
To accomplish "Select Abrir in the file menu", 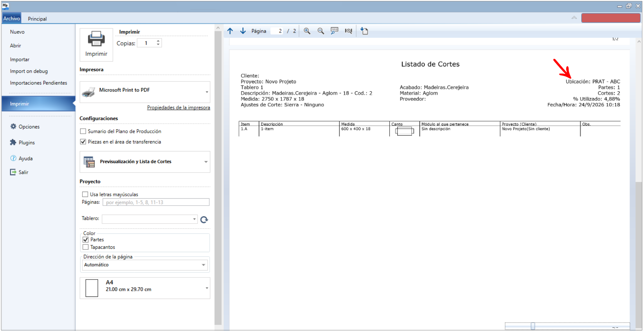I will click(15, 46).
